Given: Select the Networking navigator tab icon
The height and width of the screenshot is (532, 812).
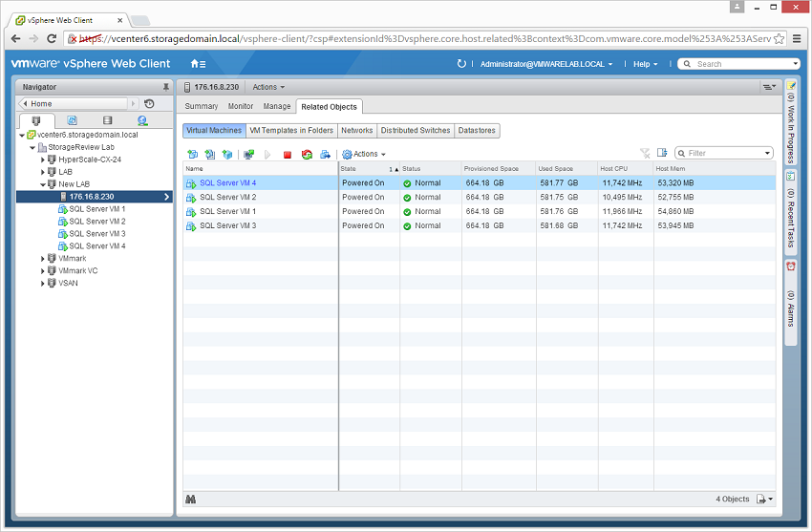Looking at the screenshot, I should click(142, 120).
